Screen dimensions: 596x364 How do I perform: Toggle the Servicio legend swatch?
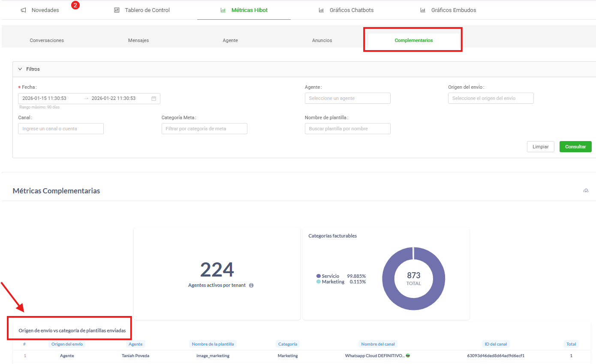point(319,276)
